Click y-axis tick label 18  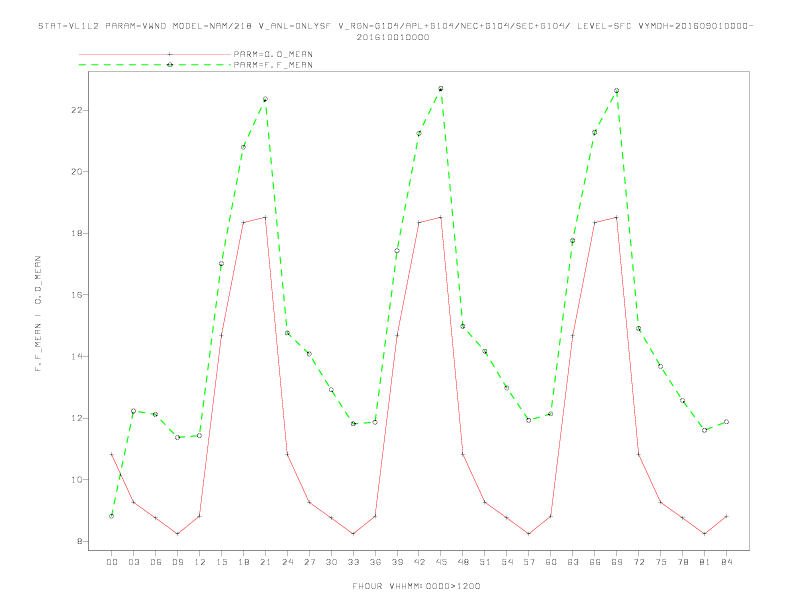click(x=77, y=233)
